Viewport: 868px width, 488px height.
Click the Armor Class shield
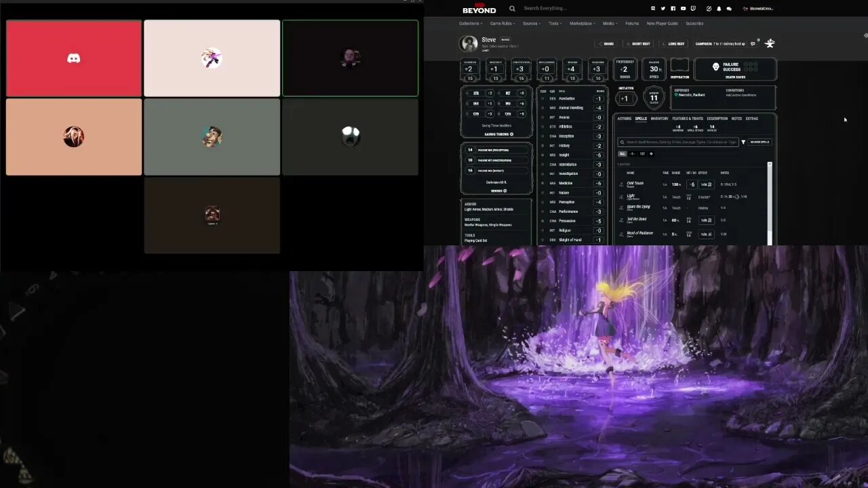point(654,98)
